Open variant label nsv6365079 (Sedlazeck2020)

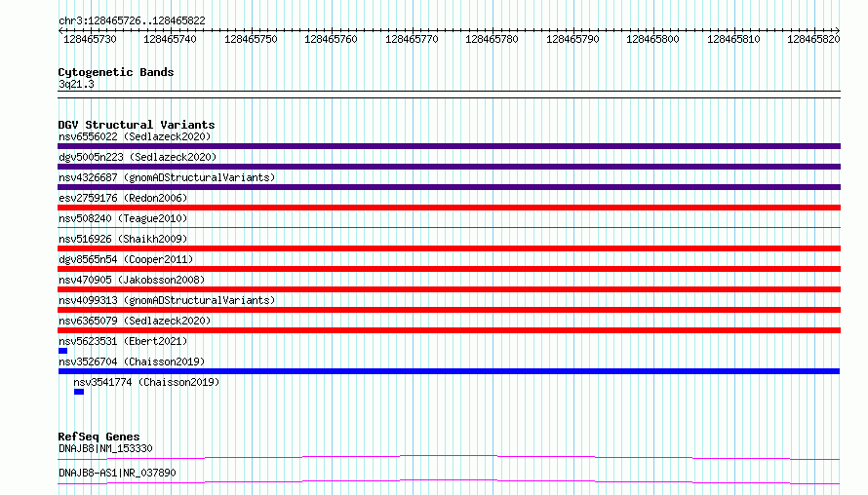pyautogui.click(x=135, y=321)
